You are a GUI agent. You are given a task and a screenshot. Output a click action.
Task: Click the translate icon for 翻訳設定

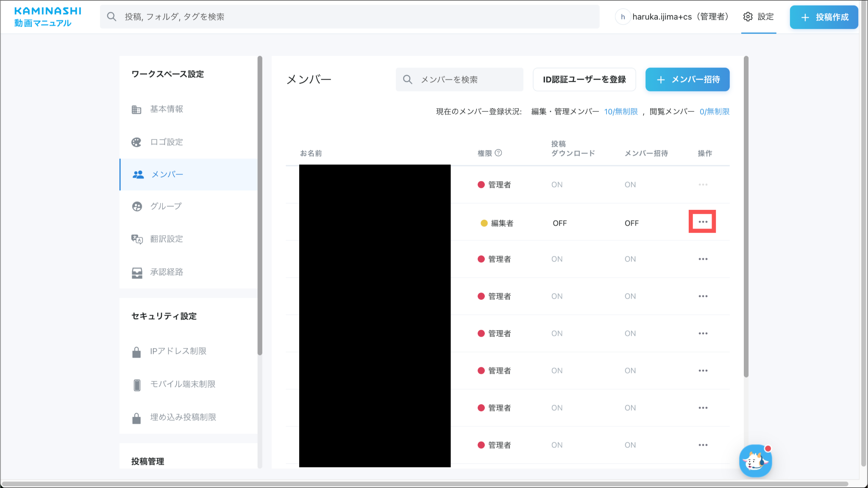pos(136,239)
